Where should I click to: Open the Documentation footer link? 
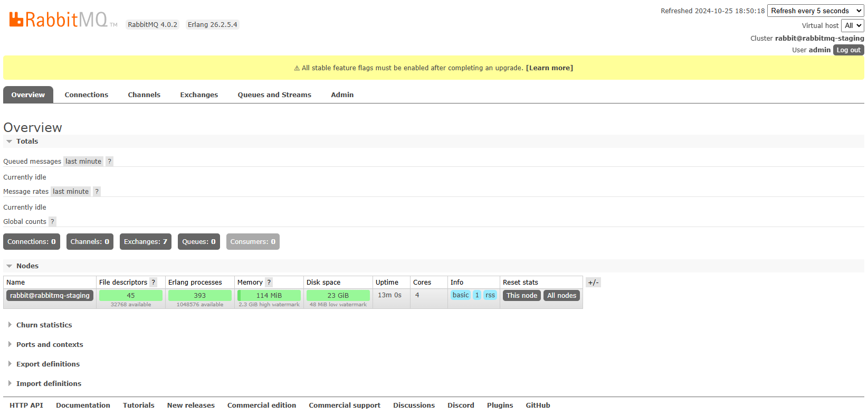click(x=83, y=406)
